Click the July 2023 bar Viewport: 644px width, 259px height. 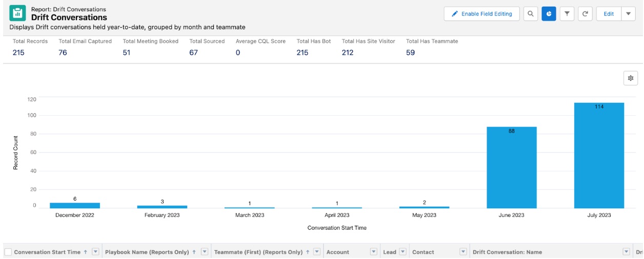599,156
